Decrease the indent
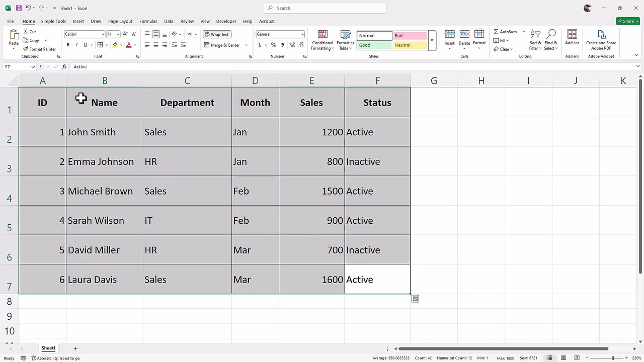Viewport: 644px width, 362px height. (x=175, y=45)
